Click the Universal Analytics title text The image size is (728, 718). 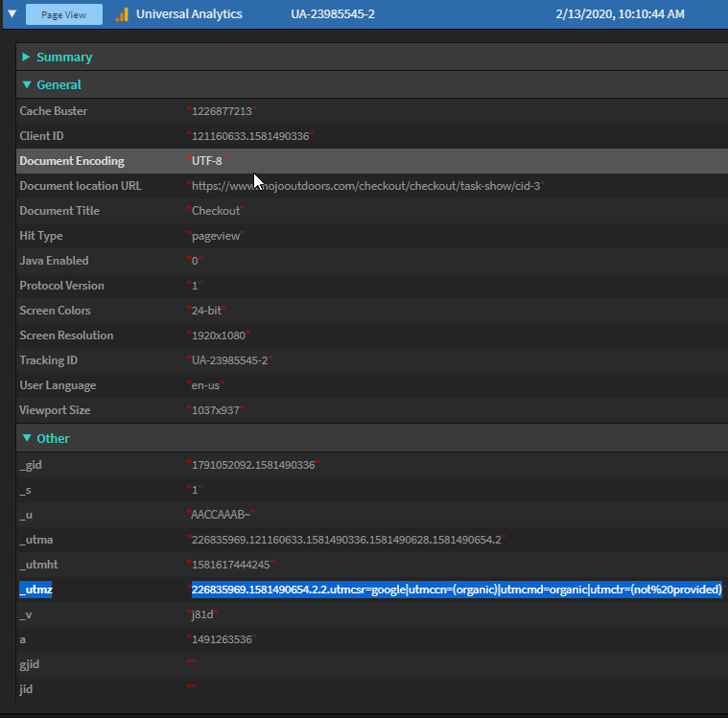[x=189, y=14]
